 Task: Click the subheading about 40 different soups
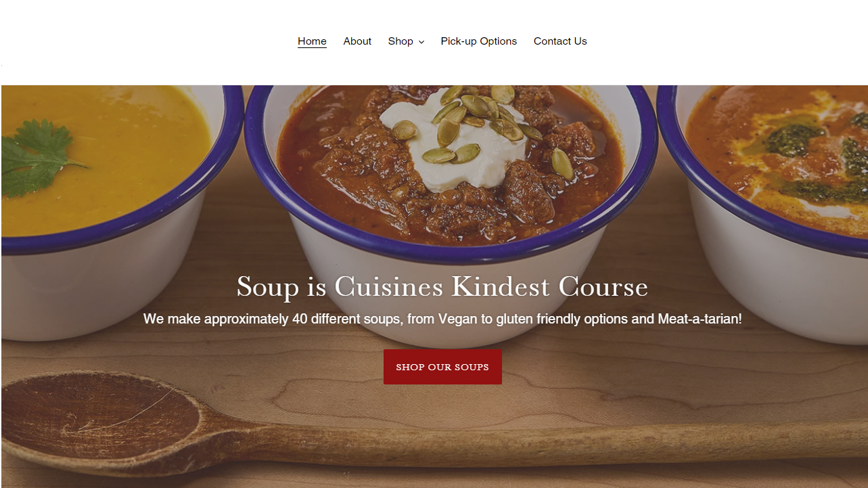coord(442,319)
